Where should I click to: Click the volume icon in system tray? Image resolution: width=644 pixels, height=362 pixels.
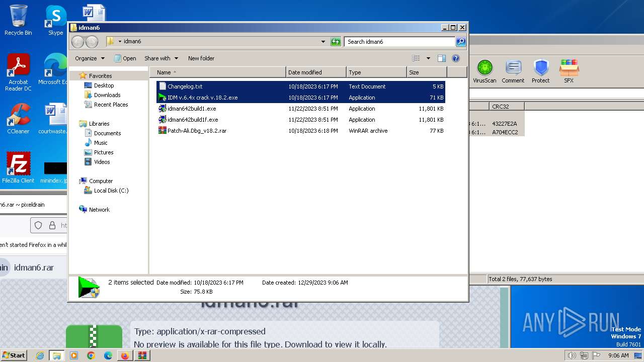tap(572, 355)
